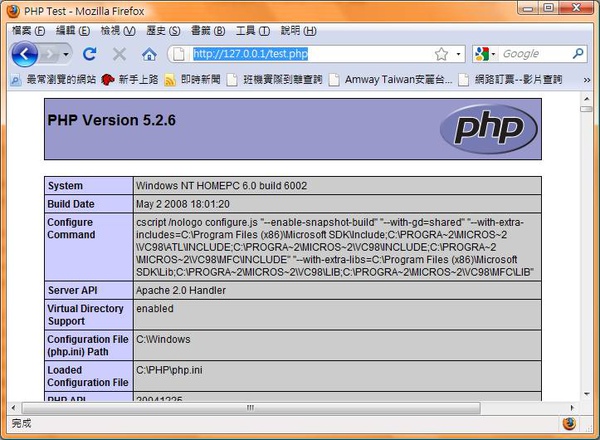The height and width of the screenshot is (440, 600).
Task: Click the PHP Version 5.2.6 heading
Action: [x=111, y=120]
